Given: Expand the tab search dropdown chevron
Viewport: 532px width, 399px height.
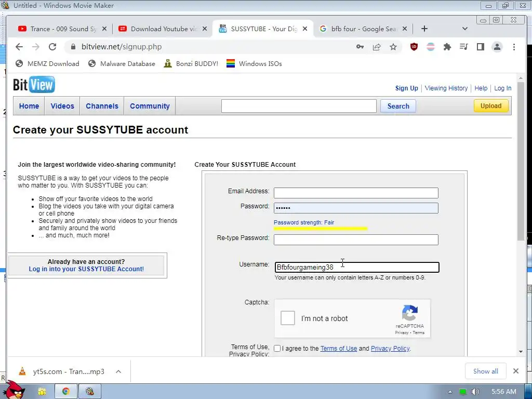Looking at the screenshot, I should 465,29.
